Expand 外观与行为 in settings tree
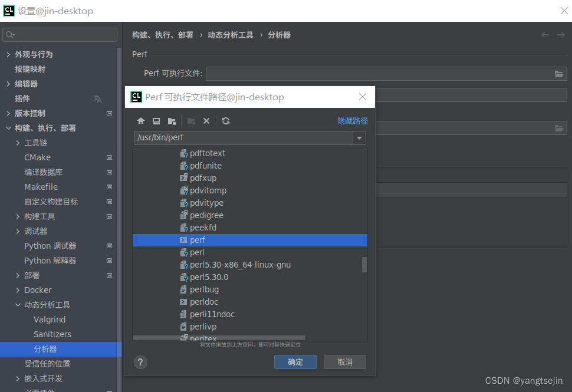The height and width of the screenshot is (392, 572). (8, 54)
